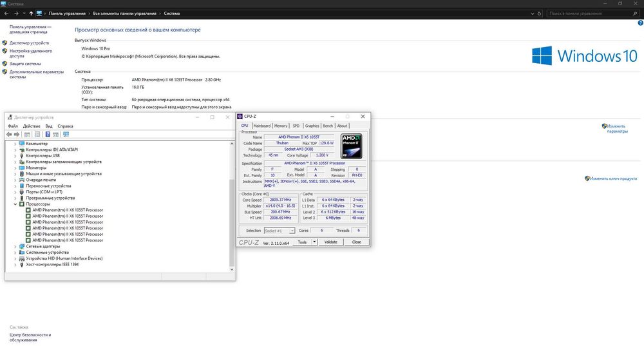Click the Контроллеры USB plug icon
Image resolution: width=644 pixels, height=346 pixels.
click(x=22, y=156)
